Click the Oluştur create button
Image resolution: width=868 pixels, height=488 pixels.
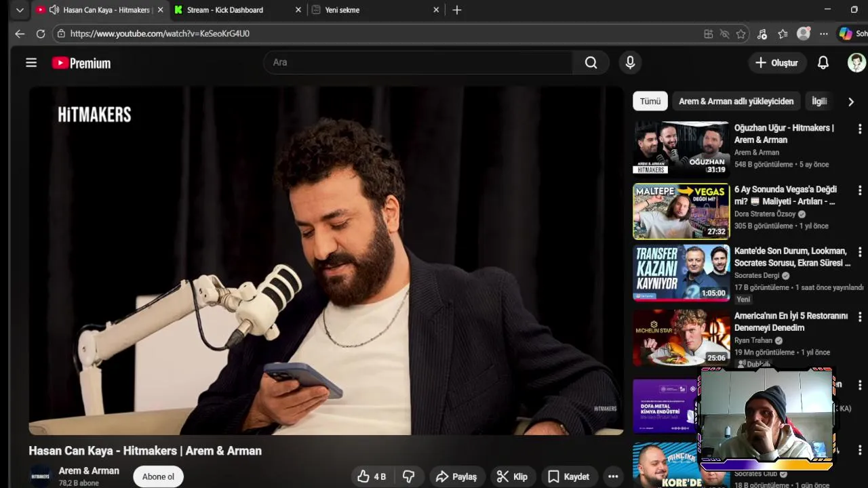click(x=777, y=62)
